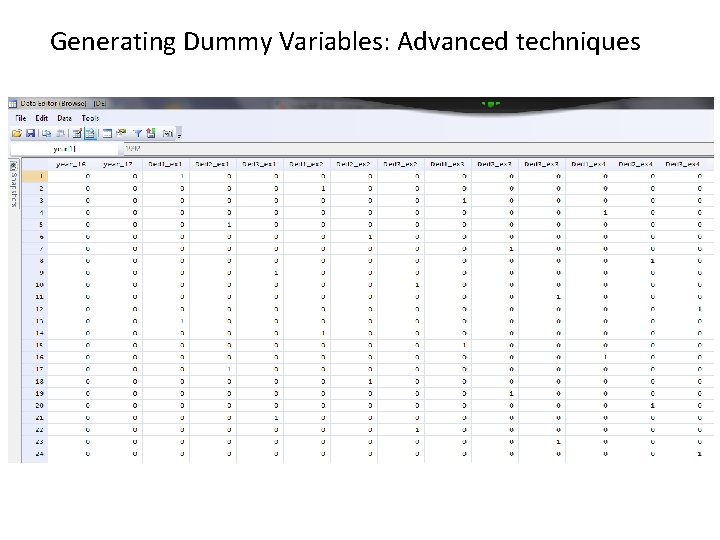
Task: Click the Data Editor window title icon
Action: tap(13, 104)
